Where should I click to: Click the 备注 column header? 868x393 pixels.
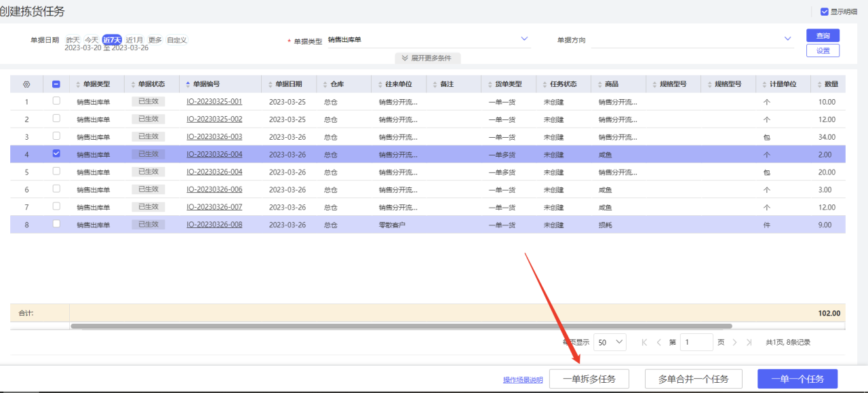pos(453,84)
